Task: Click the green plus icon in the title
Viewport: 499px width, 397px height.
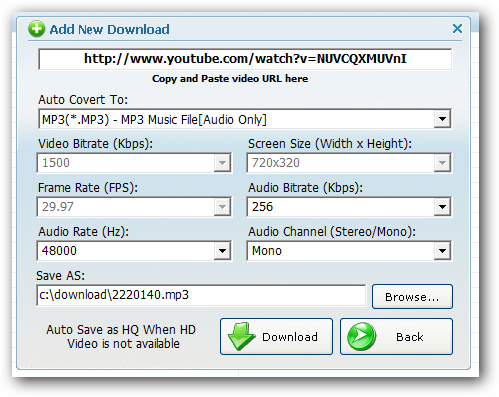Action: tap(36, 29)
